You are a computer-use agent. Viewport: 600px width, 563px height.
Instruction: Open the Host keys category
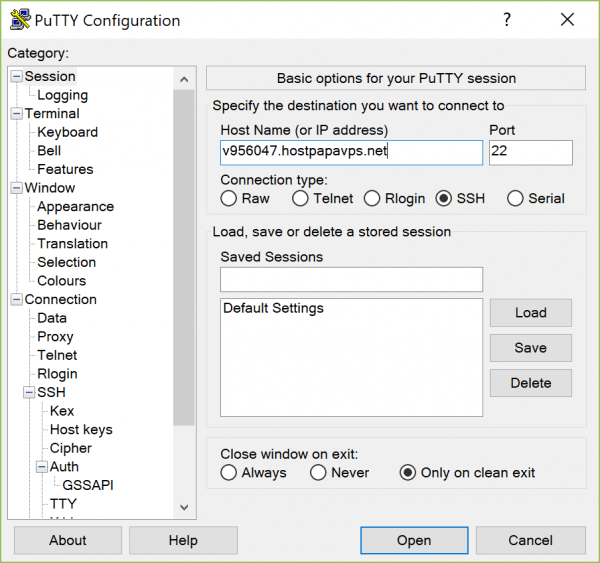pyautogui.click(x=82, y=430)
